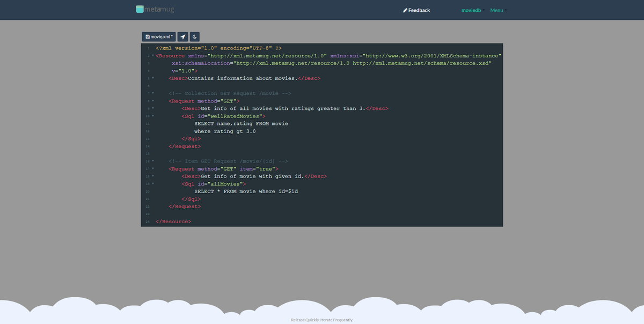The height and width of the screenshot is (324, 644).
Task: Open the Feedback link
Action: click(416, 10)
